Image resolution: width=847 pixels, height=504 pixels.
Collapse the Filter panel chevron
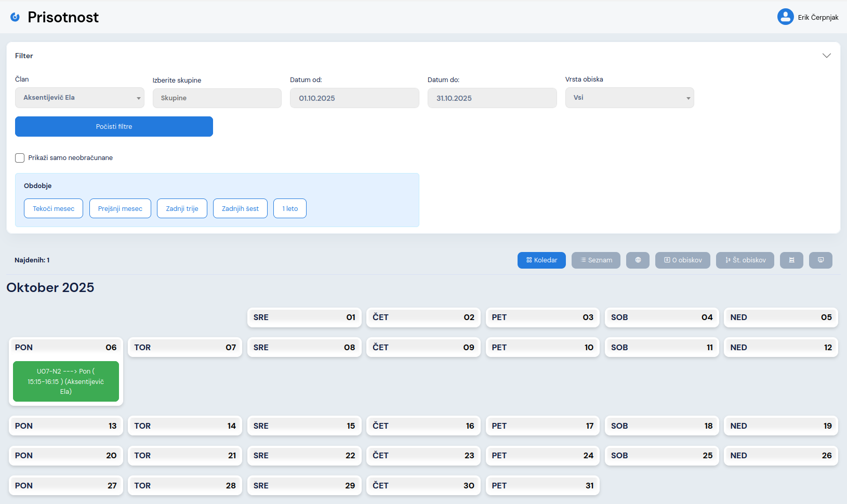click(x=826, y=56)
